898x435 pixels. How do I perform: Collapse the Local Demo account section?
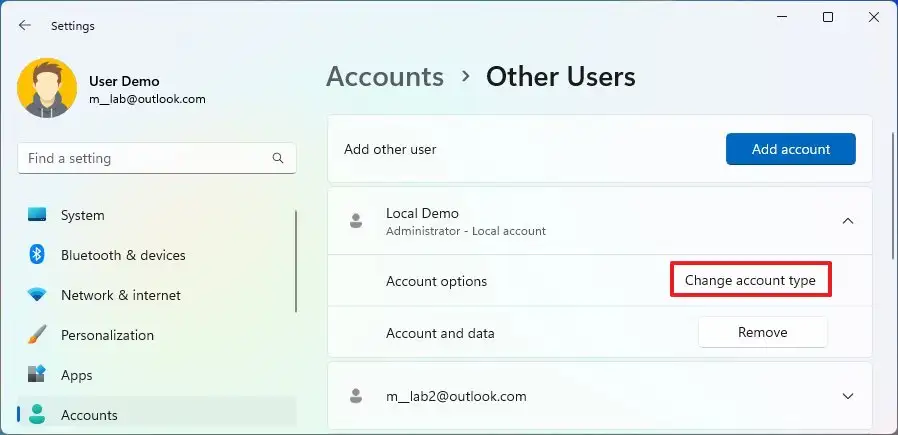tap(847, 221)
